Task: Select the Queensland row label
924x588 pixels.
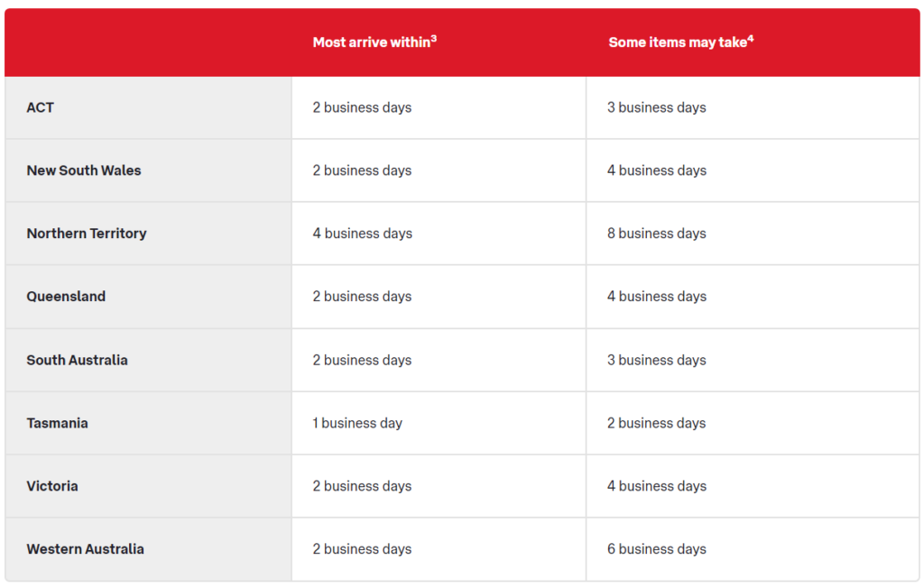Action: 66,297
